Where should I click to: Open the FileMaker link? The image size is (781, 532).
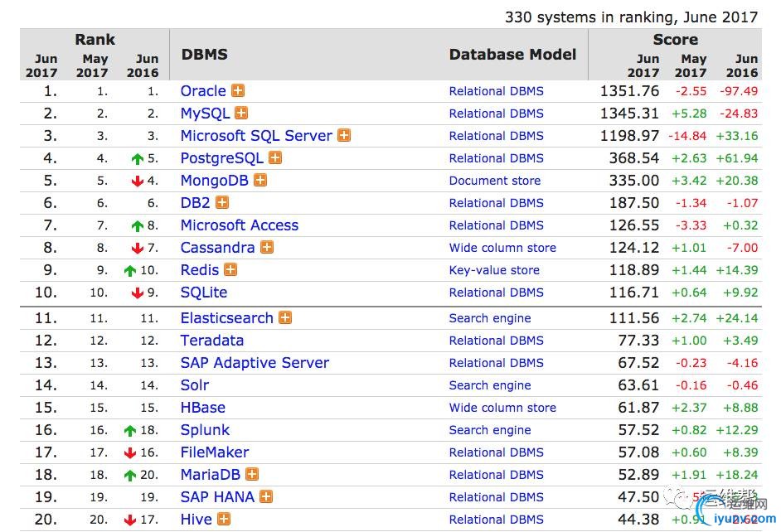pos(214,452)
